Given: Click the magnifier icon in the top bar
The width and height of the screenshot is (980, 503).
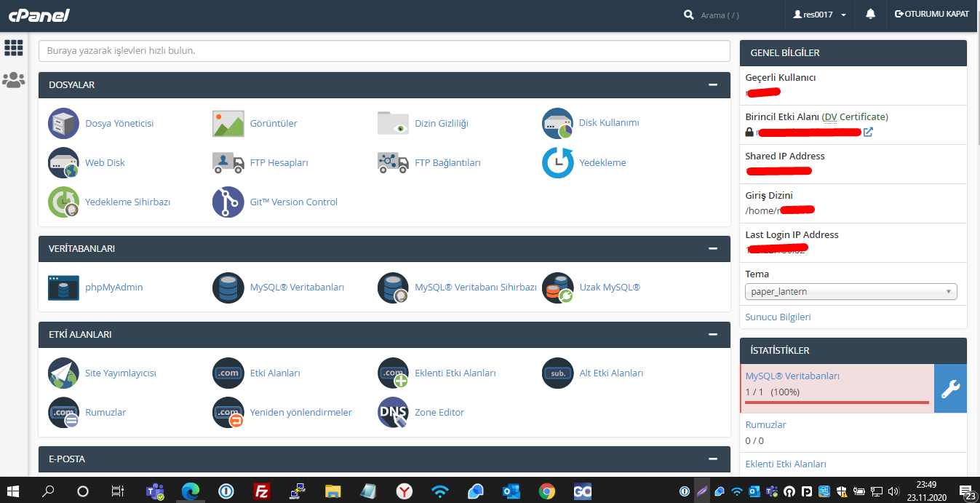Looking at the screenshot, I should (689, 15).
